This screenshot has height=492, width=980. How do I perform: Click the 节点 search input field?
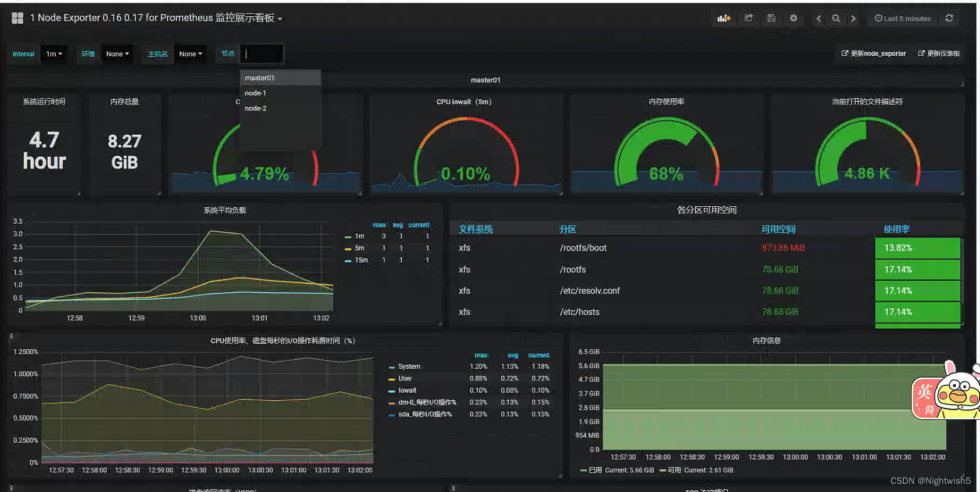(262, 53)
